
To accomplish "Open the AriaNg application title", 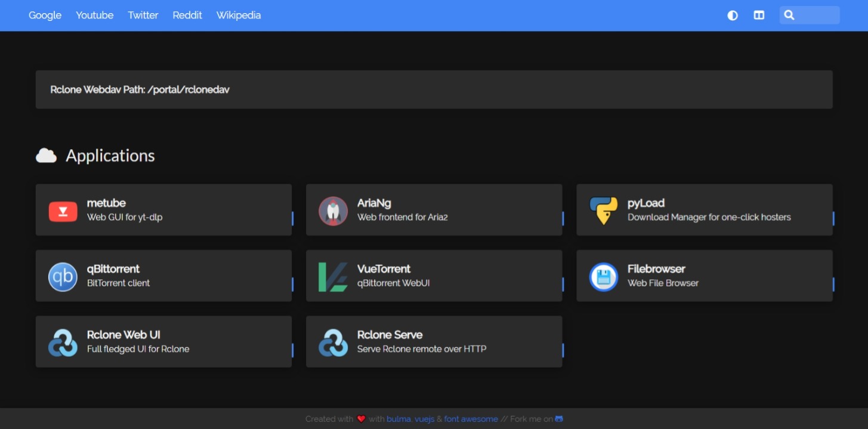I will pos(374,203).
